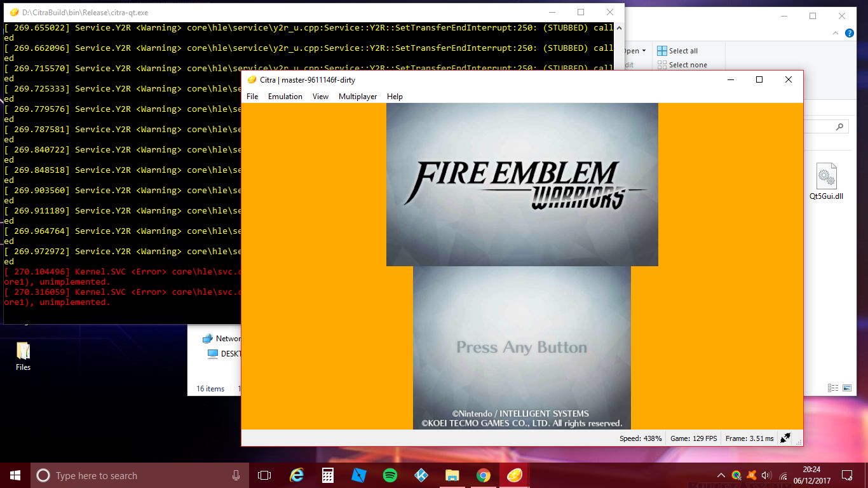Launch Kodi from the taskbar
Screen dimensions: 868x488
point(421,475)
